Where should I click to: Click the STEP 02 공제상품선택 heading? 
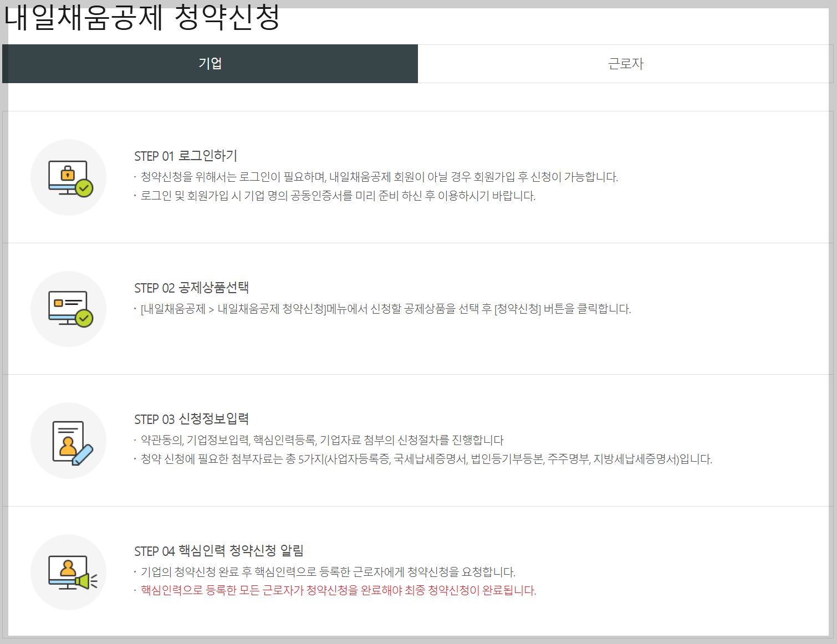[191, 288]
